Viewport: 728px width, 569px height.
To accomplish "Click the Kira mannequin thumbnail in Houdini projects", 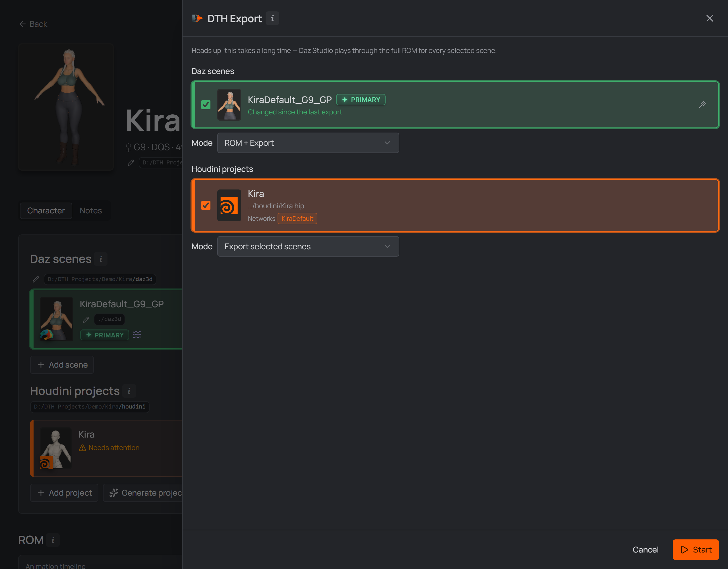I will pyautogui.click(x=56, y=449).
